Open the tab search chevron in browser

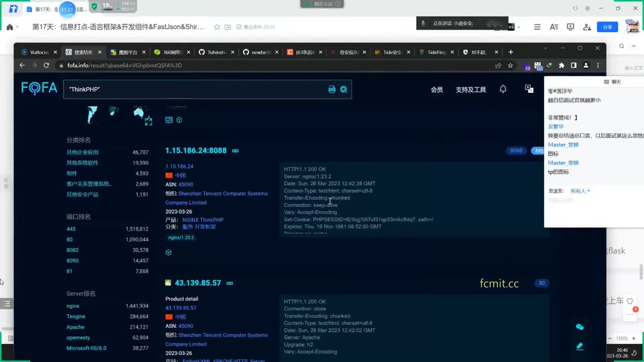[545, 48]
